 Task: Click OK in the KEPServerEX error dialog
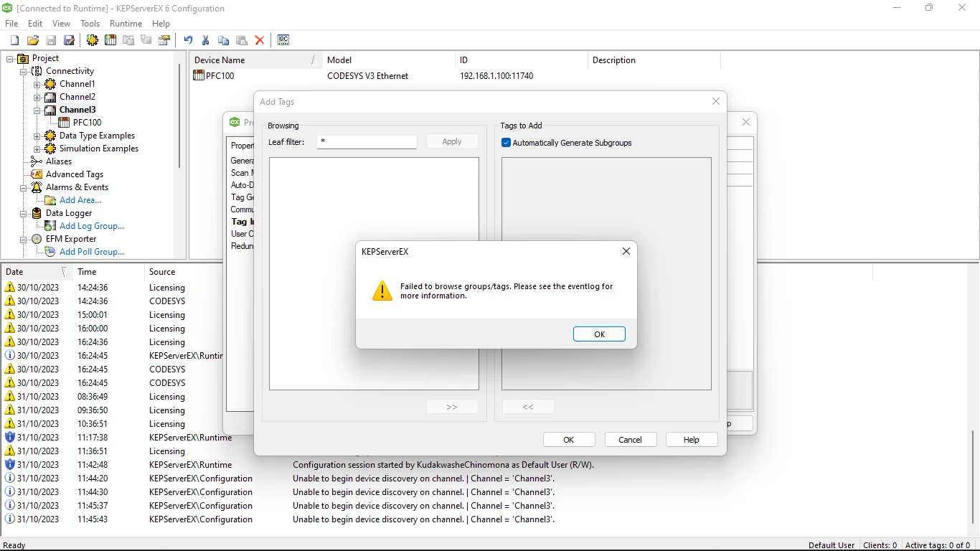[x=599, y=334]
